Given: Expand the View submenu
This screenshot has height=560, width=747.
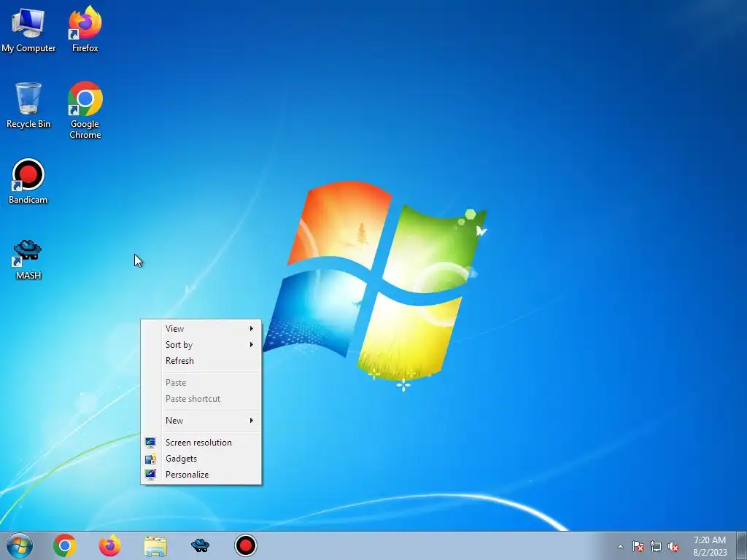Looking at the screenshot, I should click(201, 329).
